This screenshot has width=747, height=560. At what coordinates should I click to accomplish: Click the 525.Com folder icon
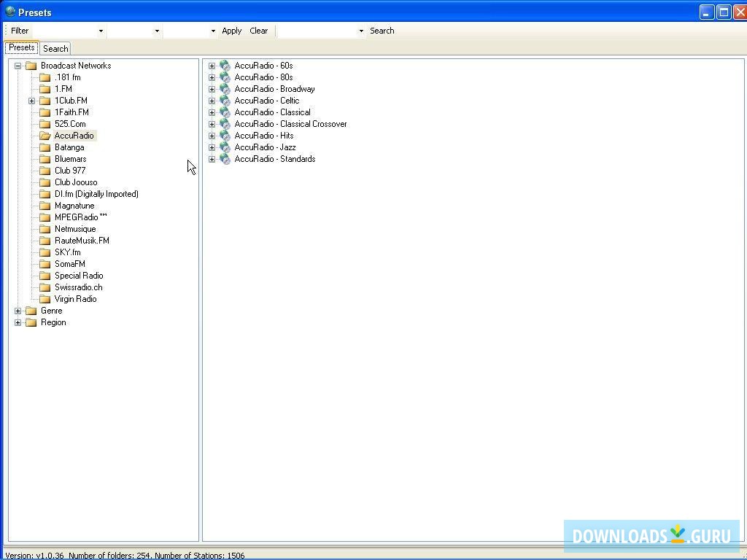[44, 124]
